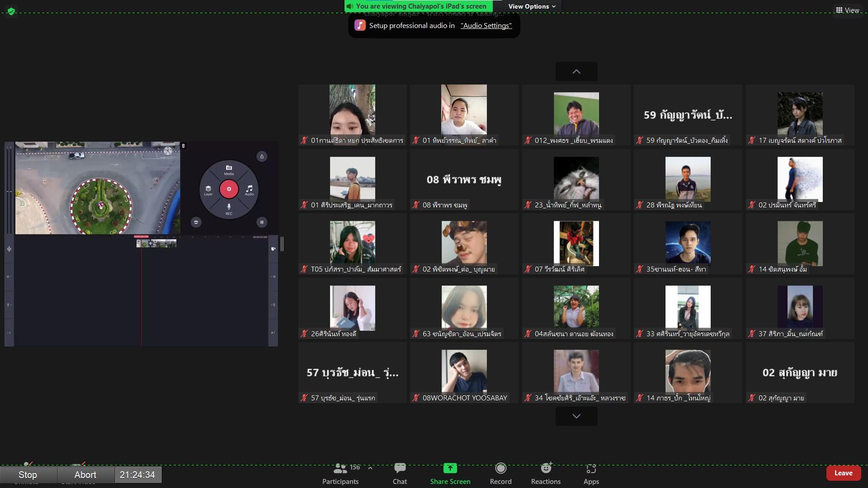The image size is (868, 488).
Task: Select participant tile 26ศิรินันท์ ทองดี
Action: click(353, 308)
